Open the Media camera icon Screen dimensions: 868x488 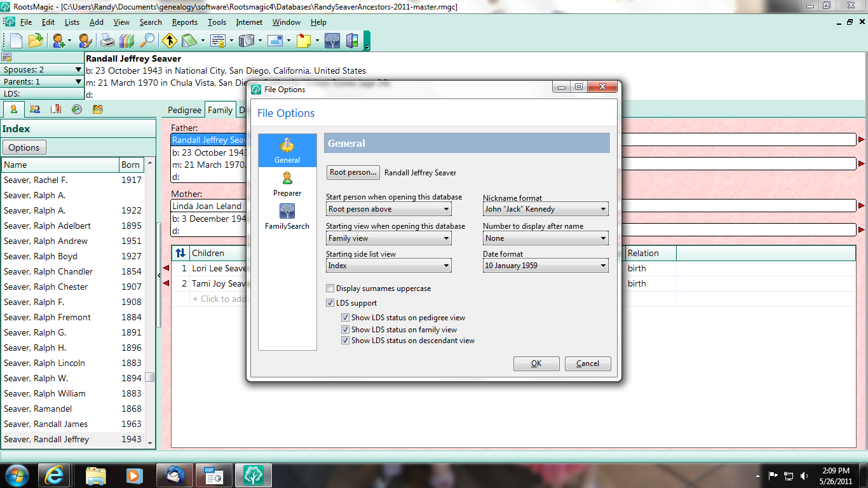coord(247,41)
